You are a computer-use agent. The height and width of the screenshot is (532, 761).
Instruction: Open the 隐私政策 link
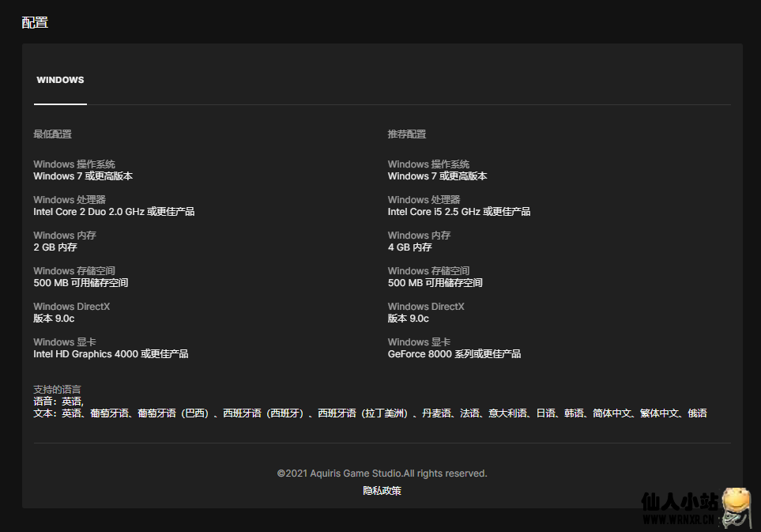[x=382, y=490]
